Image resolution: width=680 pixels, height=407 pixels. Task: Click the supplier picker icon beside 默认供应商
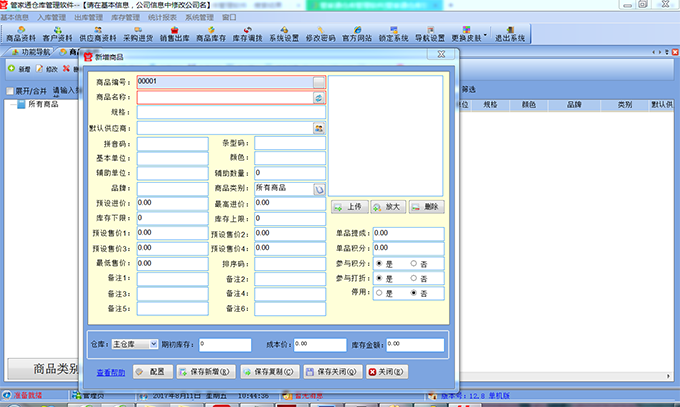(319, 128)
